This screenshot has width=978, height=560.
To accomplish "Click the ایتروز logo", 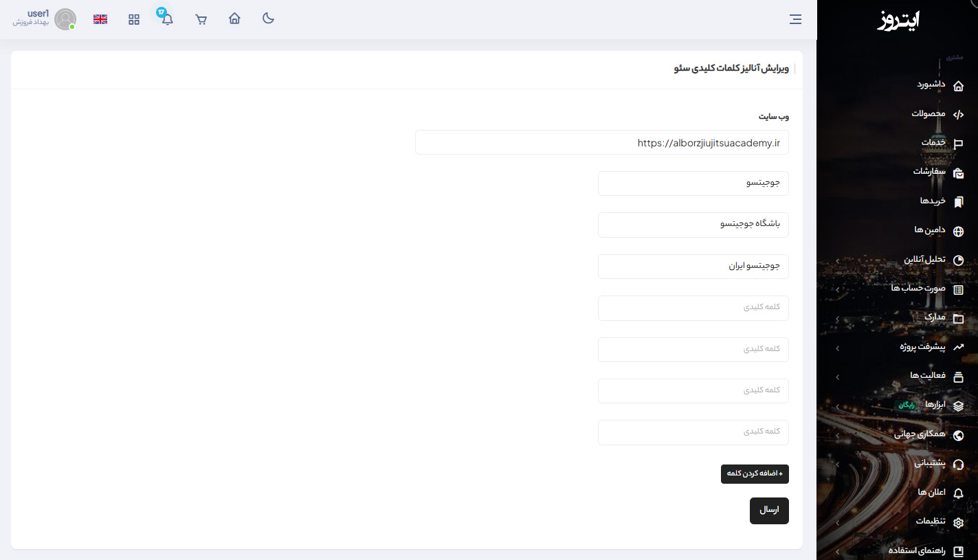I will tap(898, 21).
